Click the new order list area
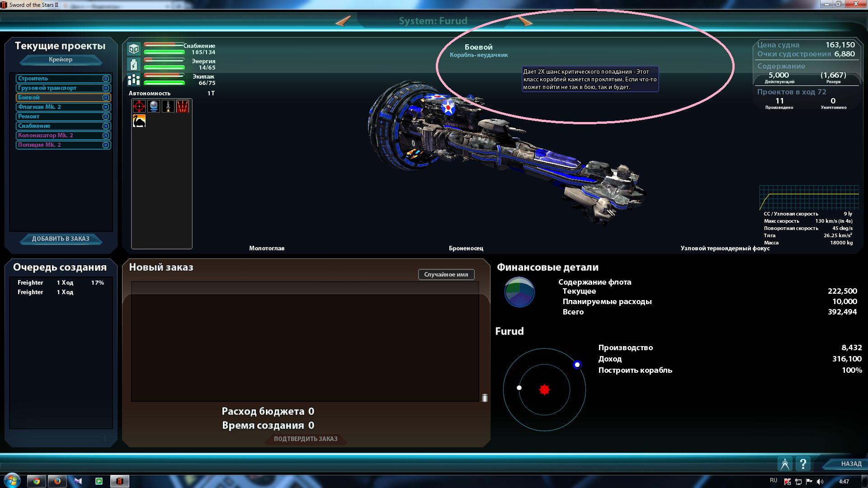The height and width of the screenshot is (488, 868). 305,341
